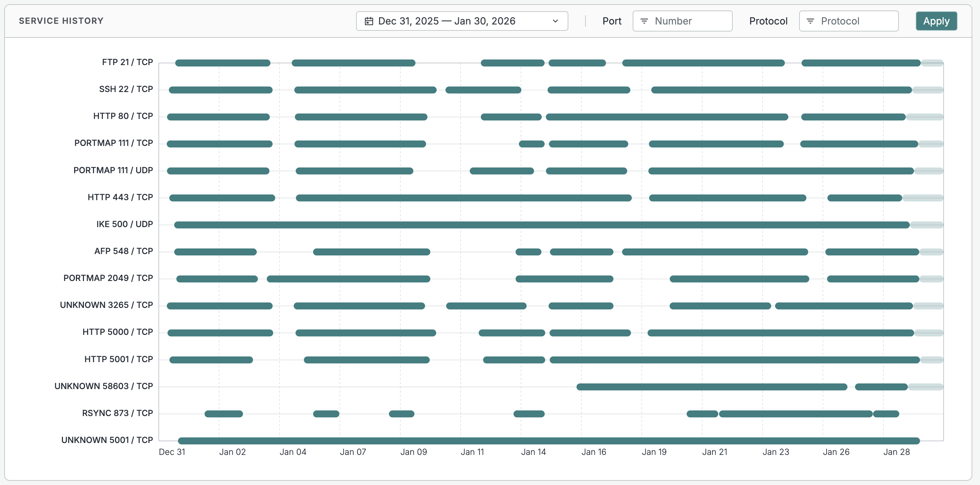Click the SSH 22 / TCP row label
The height and width of the screenshot is (485, 980).
point(126,89)
